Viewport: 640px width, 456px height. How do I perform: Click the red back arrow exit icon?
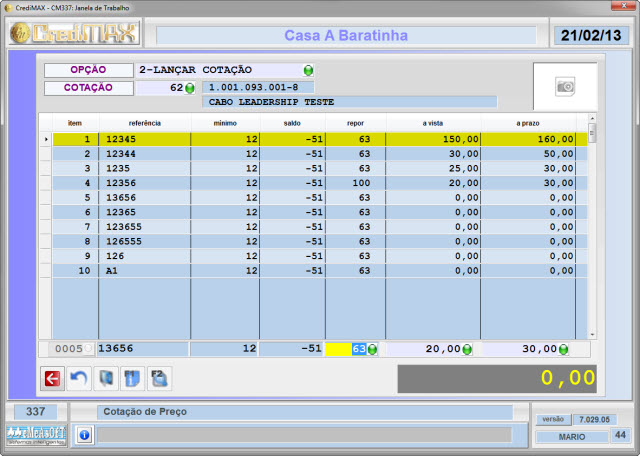(x=51, y=378)
